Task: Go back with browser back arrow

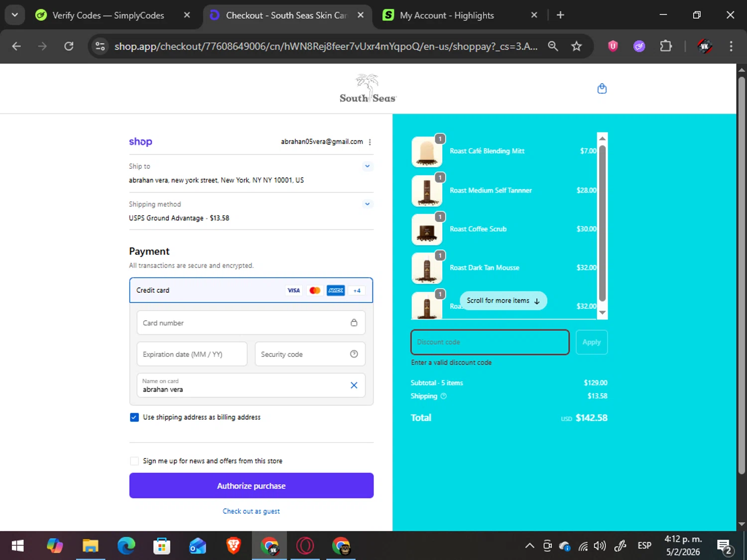Action: point(16,46)
